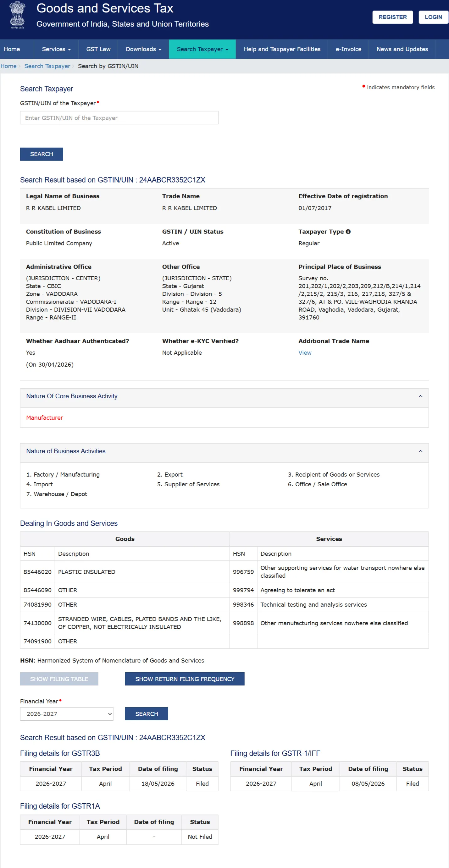Open the Financial Year dropdown
449x868 pixels.
coord(67,714)
